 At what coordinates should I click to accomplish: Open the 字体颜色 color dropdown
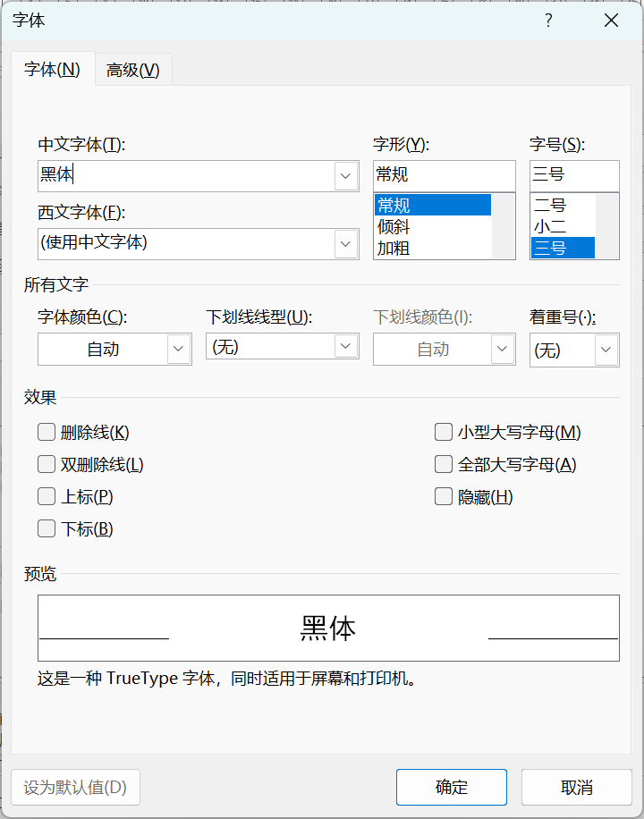[177, 349]
